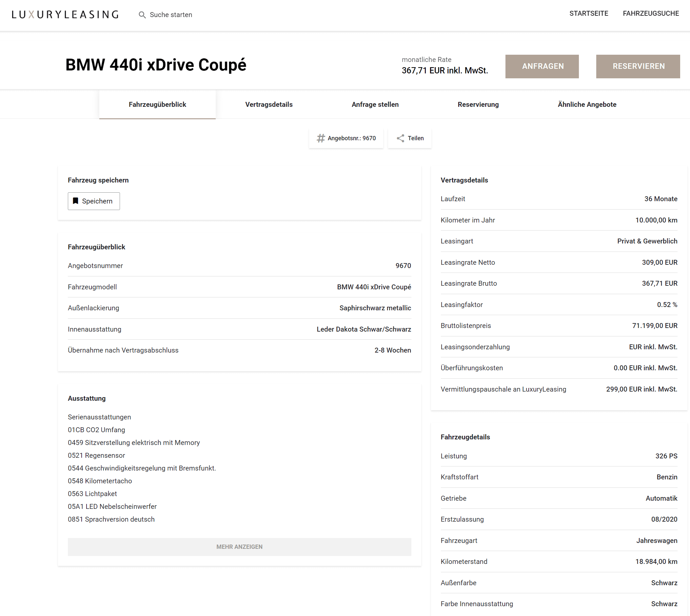
Task: Click the 0459 Sitzverstellung elektrisch mit Memory line
Action: pos(134,443)
